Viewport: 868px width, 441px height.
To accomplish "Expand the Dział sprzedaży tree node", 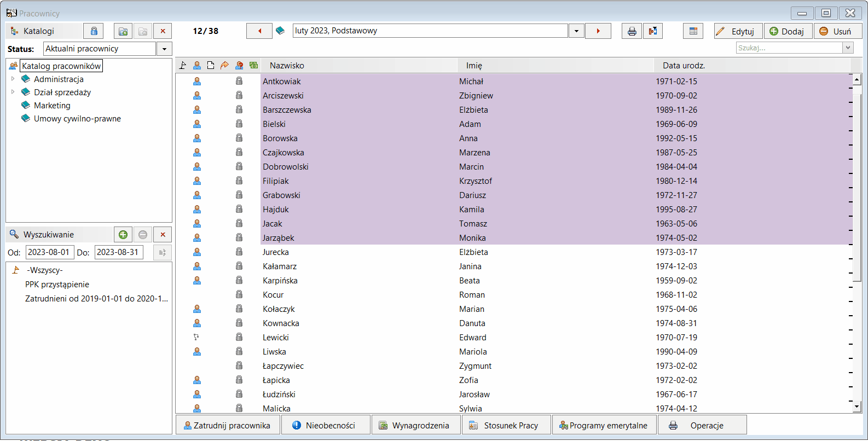I will [x=13, y=92].
